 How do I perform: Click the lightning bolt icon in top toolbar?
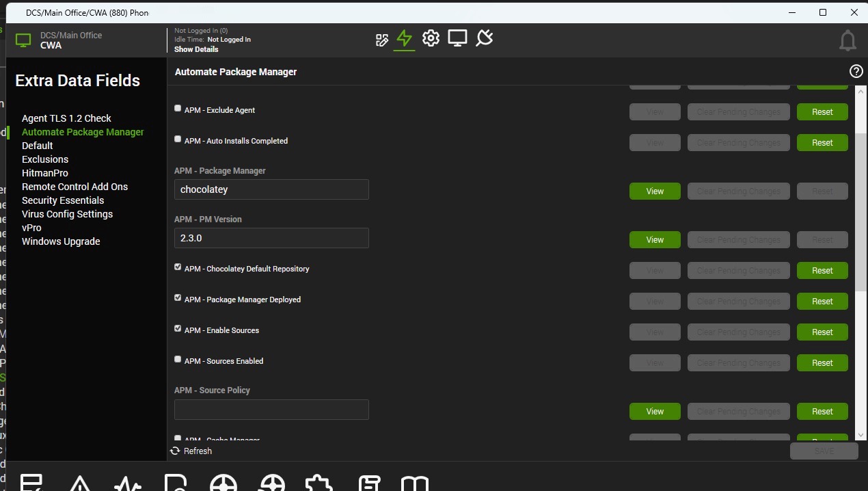[x=404, y=38]
